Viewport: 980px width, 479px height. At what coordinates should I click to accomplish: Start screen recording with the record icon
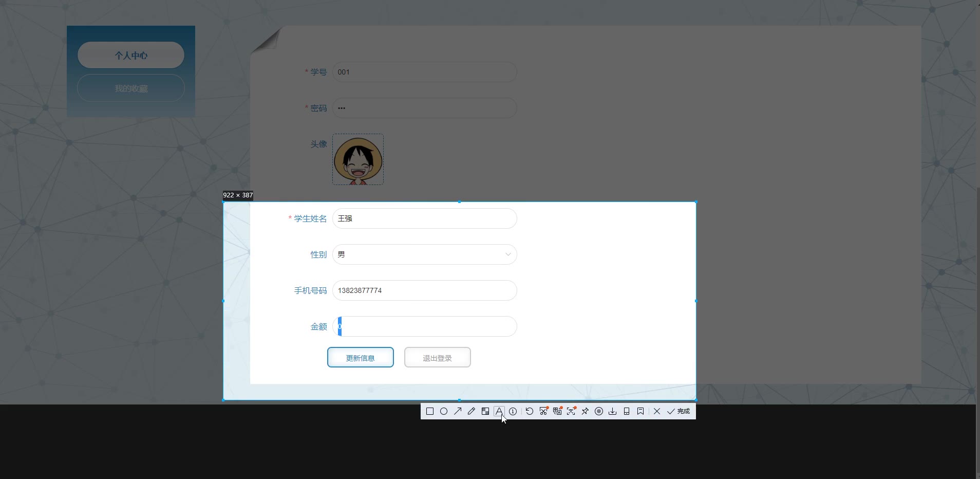pyautogui.click(x=599, y=411)
